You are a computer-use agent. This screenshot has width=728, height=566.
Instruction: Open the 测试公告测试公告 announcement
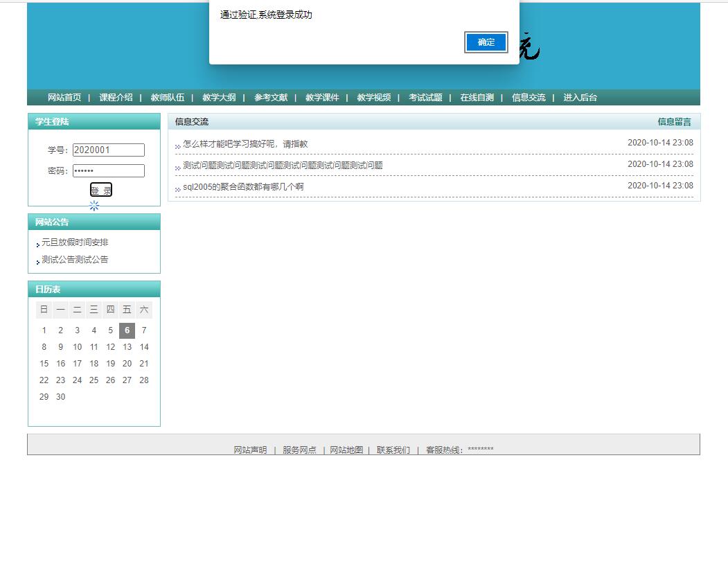tap(73, 260)
